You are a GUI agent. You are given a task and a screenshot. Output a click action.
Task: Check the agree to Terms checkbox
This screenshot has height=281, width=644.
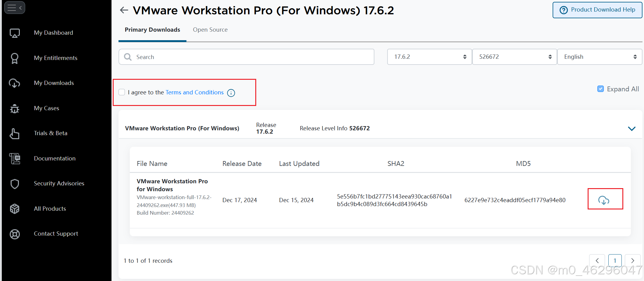(x=122, y=92)
